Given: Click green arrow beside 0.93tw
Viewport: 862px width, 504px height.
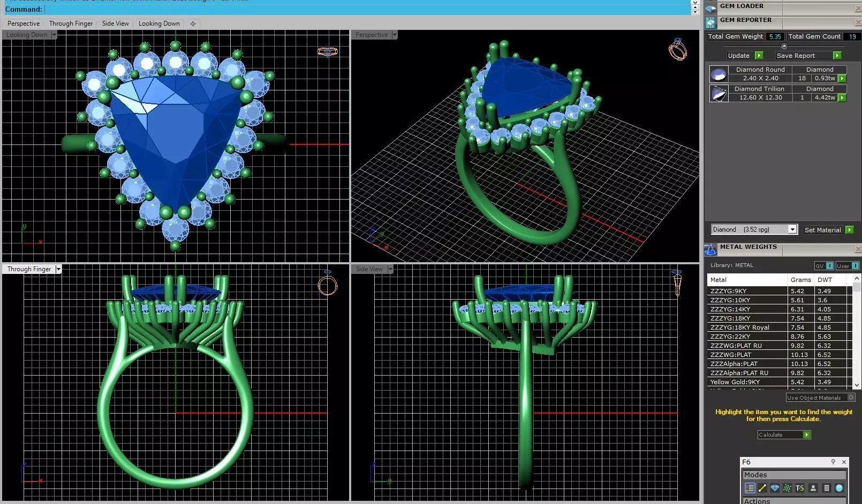Looking at the screenshot, I should click(x=842, y=78).
